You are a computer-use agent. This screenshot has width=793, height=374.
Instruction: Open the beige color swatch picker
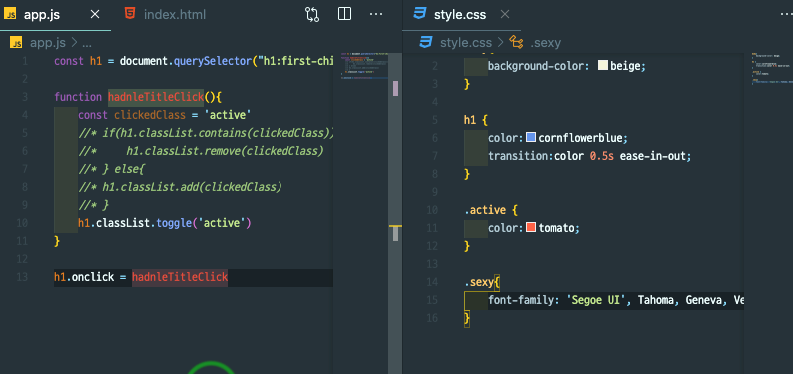603,66
